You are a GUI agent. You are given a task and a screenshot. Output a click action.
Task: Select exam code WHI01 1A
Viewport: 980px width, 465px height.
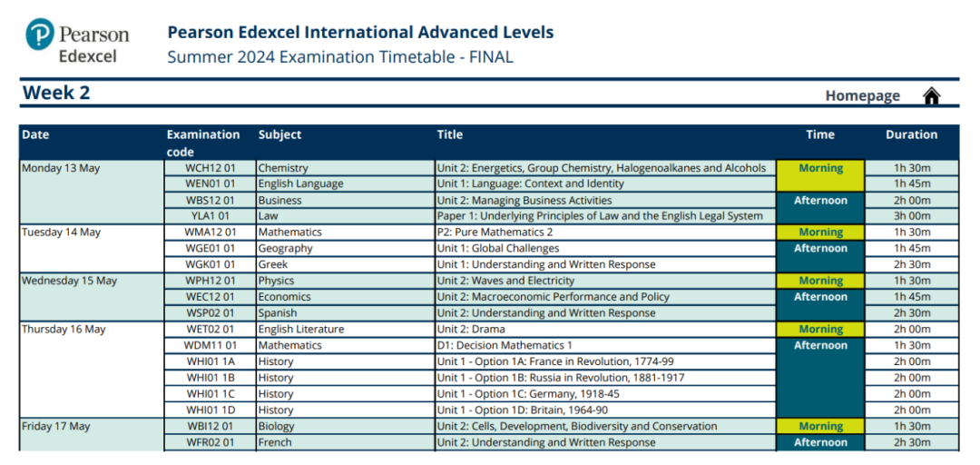click(210, 361)
